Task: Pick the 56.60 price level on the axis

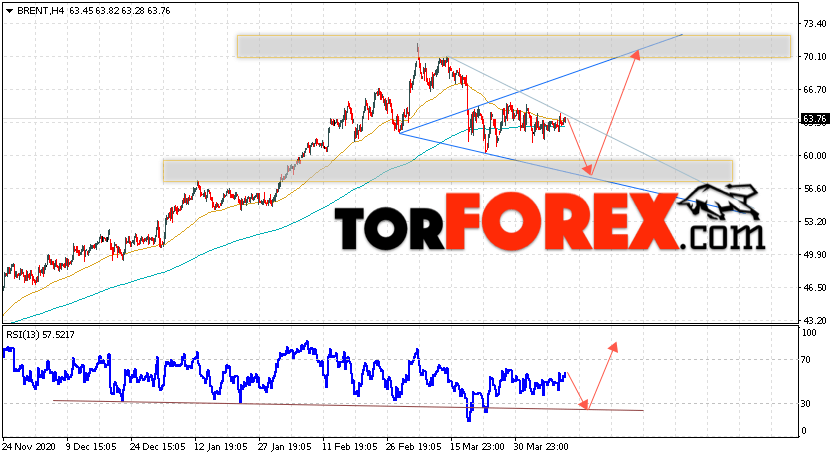Action: [815, 189]
